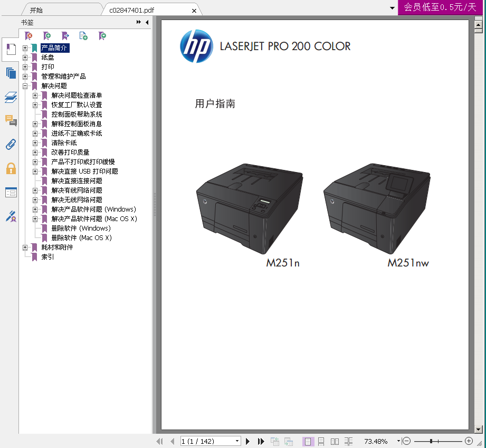Click the page number input field
Viewport: 486px width, 448px height.
click(207, 441)
